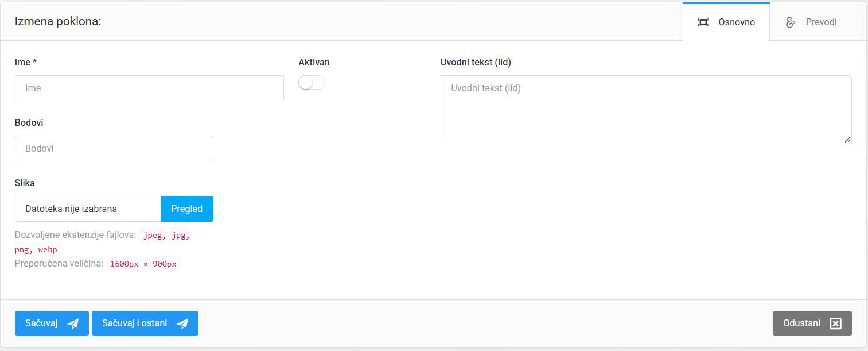The height and width of the screenshot is (351, 868).
Task: Click the Aktivan label
Action: [x=314, y=62]
